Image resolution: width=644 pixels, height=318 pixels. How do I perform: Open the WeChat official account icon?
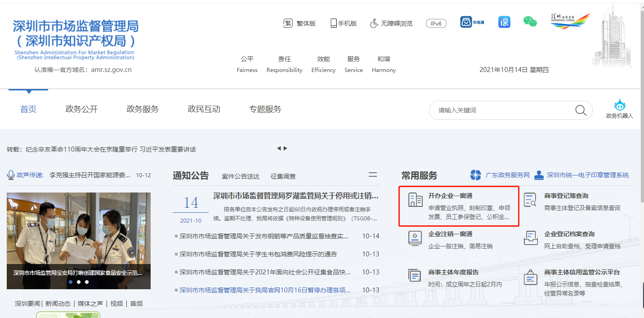(530, 22)
